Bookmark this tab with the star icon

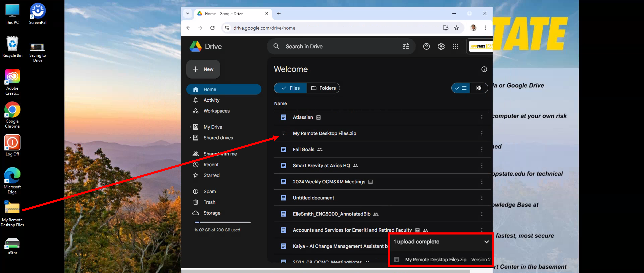coord(456,28)
